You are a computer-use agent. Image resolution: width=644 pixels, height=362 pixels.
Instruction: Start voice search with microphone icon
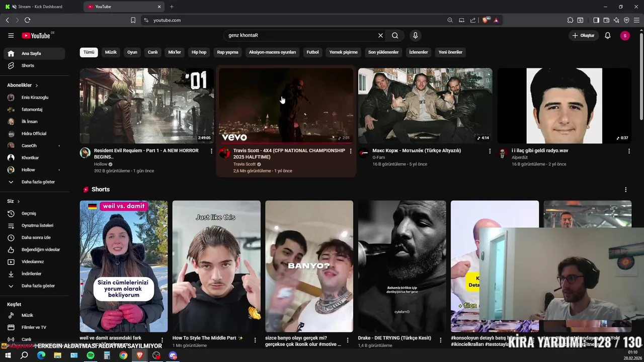[415, 35]
